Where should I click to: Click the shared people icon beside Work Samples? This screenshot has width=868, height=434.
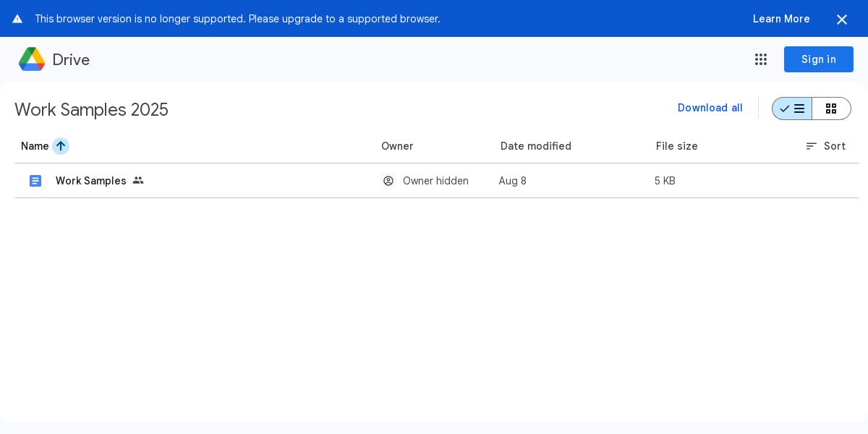138,181
